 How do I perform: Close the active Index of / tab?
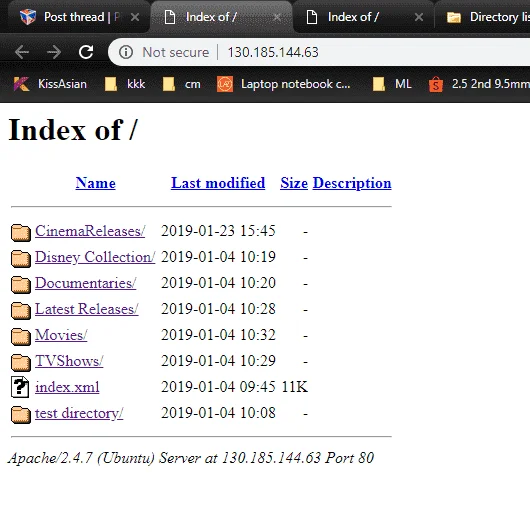[277, 17]
